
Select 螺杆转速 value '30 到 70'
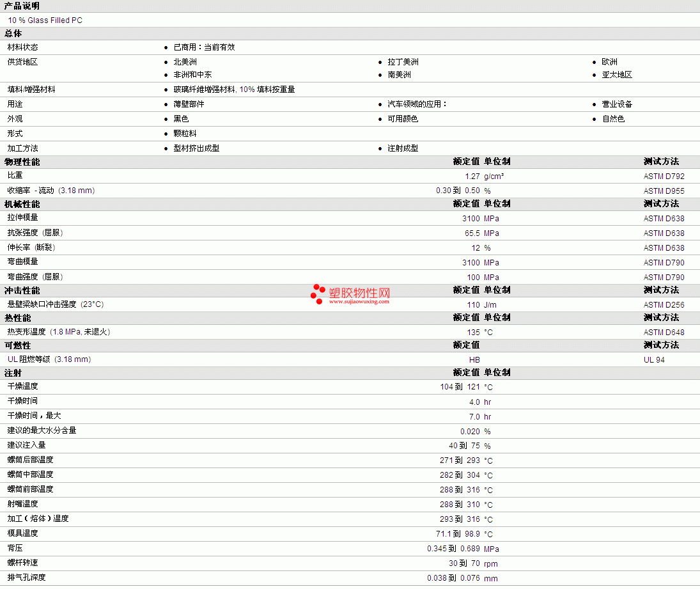(464, 563)
